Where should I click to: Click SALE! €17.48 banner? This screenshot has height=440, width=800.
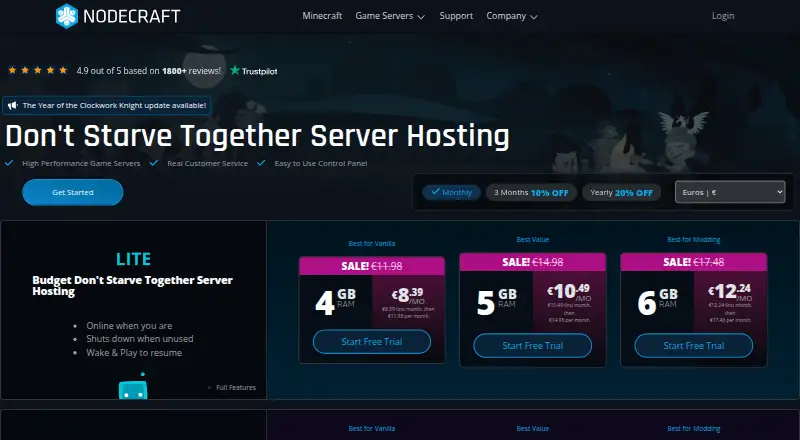pos(694,262)
